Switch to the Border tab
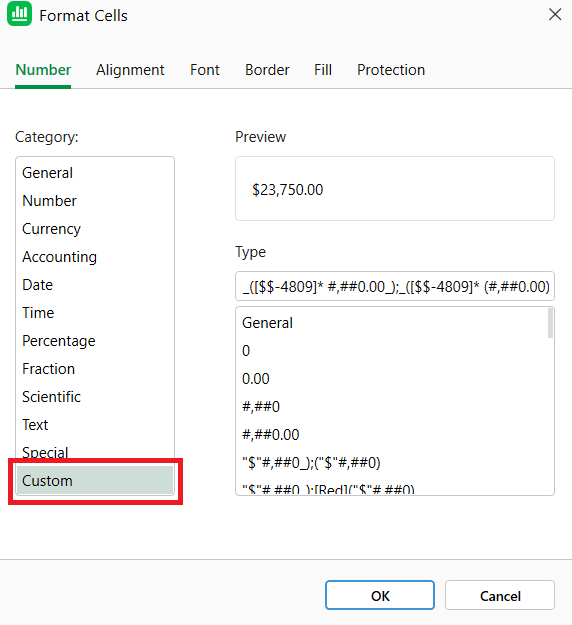This screenshot has height=625, width=572. pyautogui.click(x=267, y=70)
